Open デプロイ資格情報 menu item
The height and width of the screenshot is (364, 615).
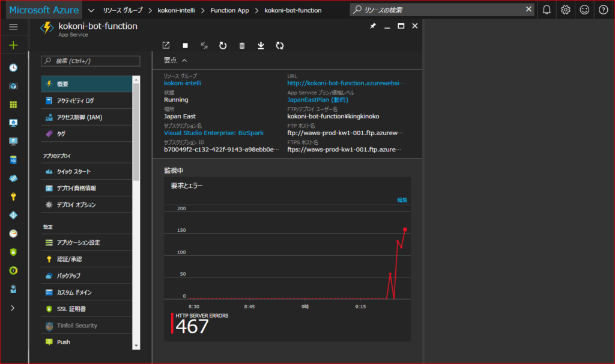click(x=86, y=188)
